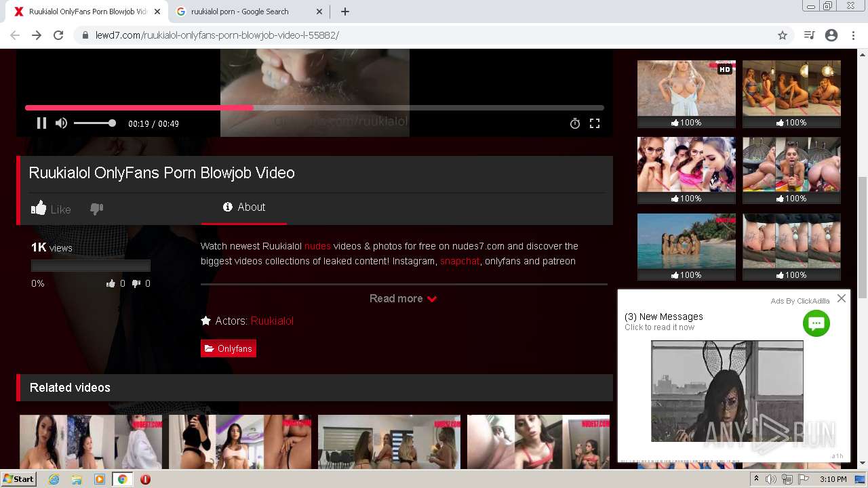Bookmark this page with the star icon

coord(783,35)
